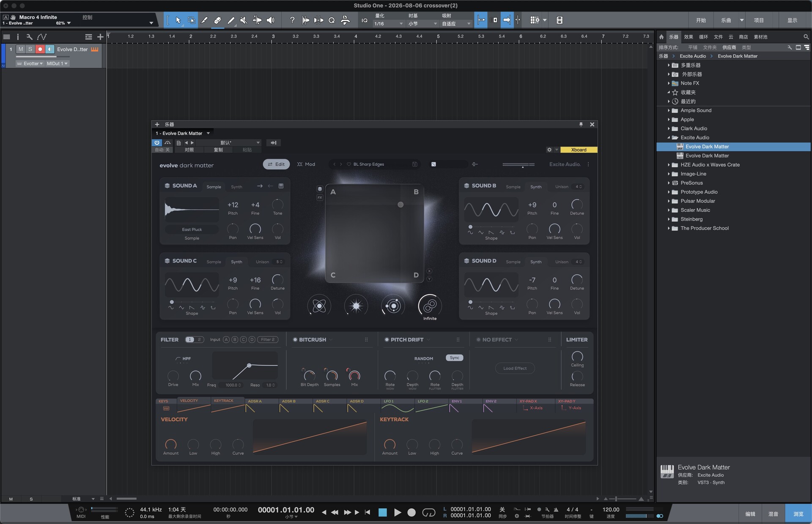Screen dimensions: 812x524
Task: Click the Infinite macro knob
Action: (x=430, y=306)
